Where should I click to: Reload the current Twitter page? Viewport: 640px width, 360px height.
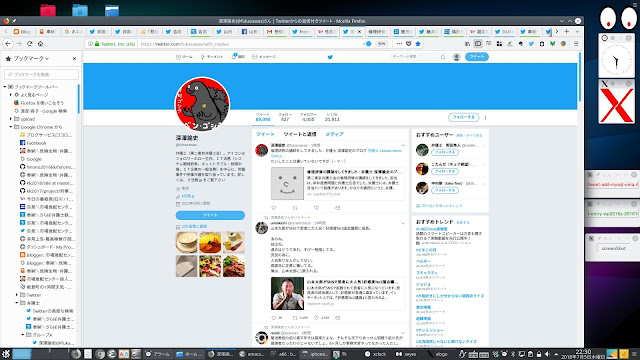point(29,44)
